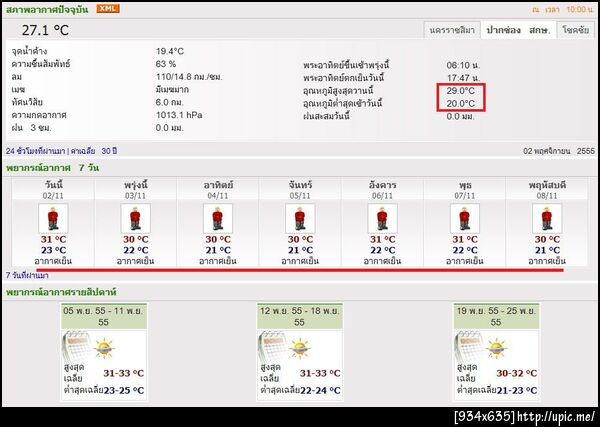Click the 19 พ.ย. 55 - 25 พ.ย. 55 header

pos(496,316)
